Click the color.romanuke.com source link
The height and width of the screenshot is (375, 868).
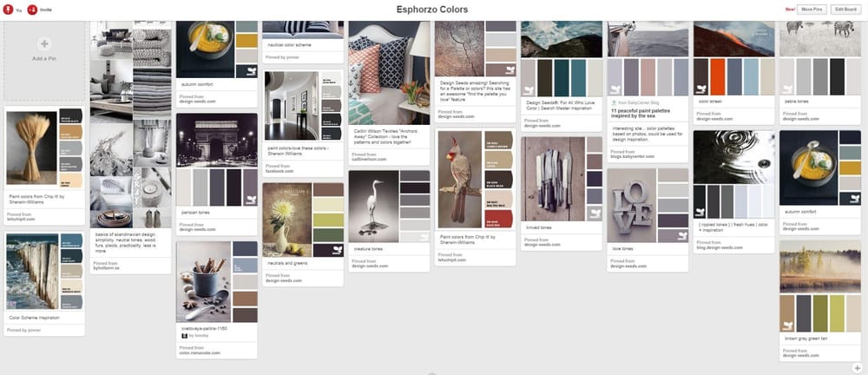[x=200, y=352]
